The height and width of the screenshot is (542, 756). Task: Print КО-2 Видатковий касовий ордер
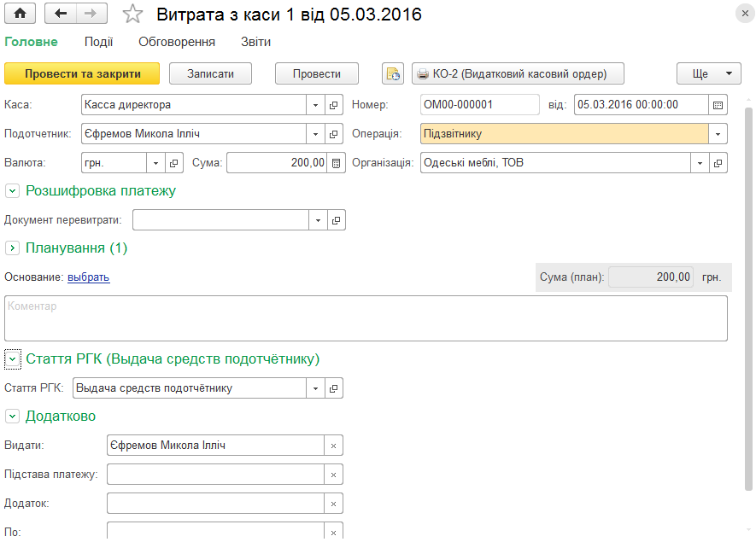(518, 73)
